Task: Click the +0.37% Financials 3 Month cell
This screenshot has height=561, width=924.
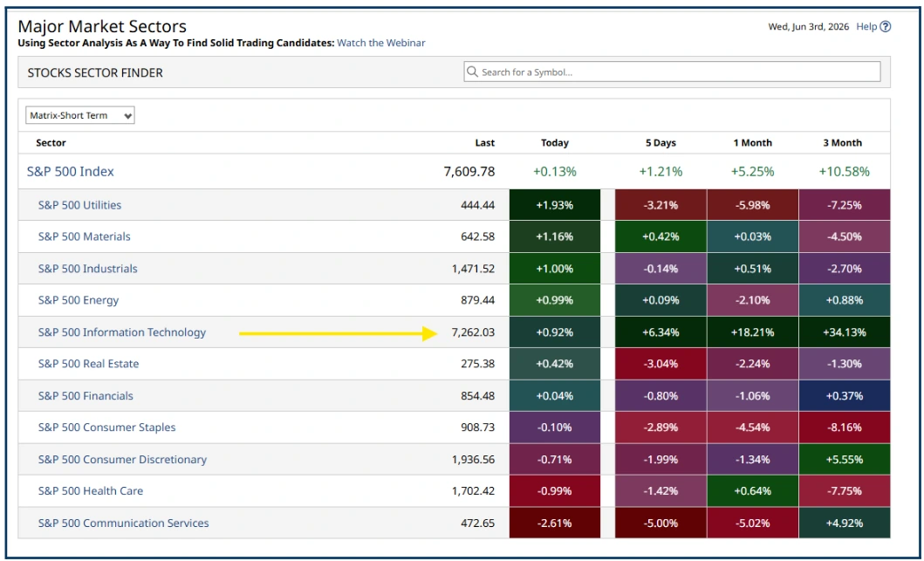Action: point(845,396)
